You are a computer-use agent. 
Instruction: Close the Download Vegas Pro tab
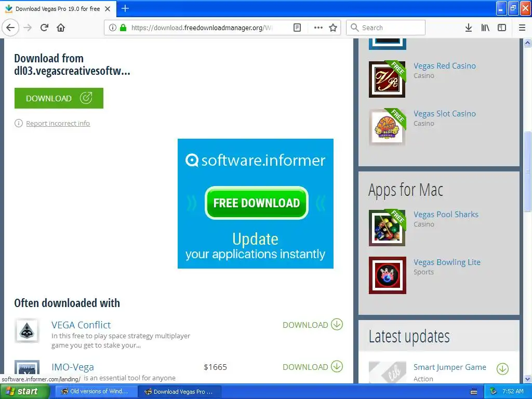[x=108, y=9]
